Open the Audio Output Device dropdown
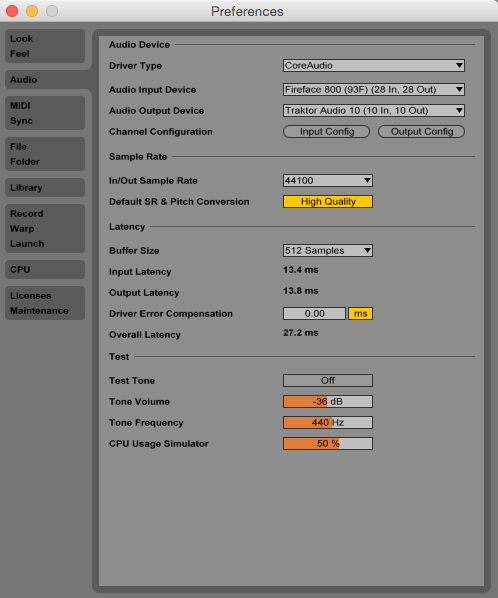Screen dimensions: 498x598 (x=373, y=111)
